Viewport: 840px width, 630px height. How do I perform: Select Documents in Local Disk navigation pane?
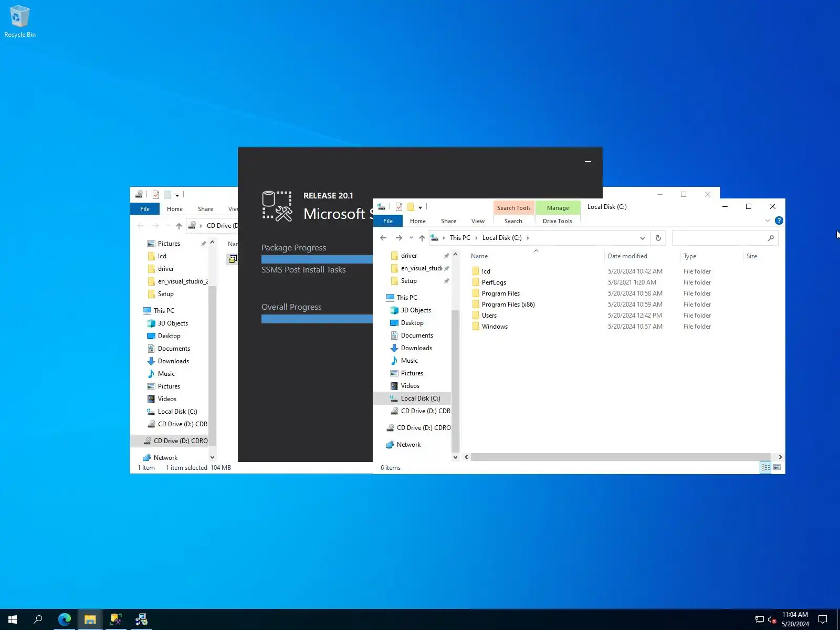(417, 335)
